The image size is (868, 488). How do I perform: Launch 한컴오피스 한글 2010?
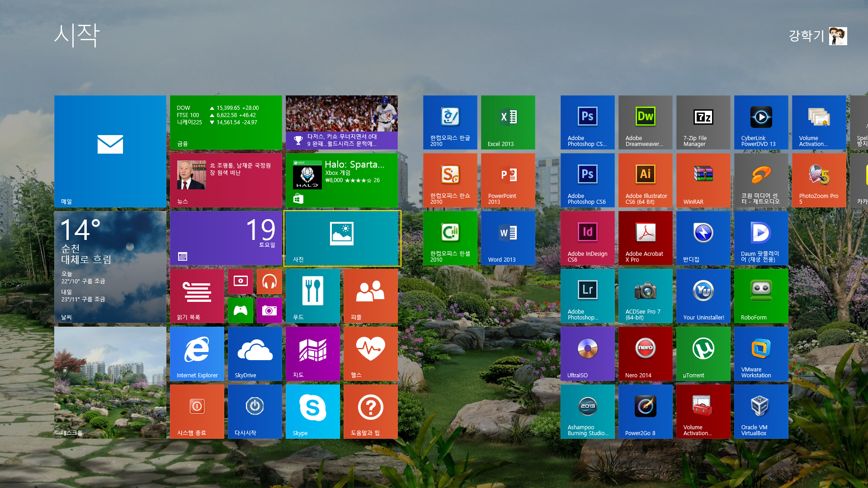click(450, 122)
